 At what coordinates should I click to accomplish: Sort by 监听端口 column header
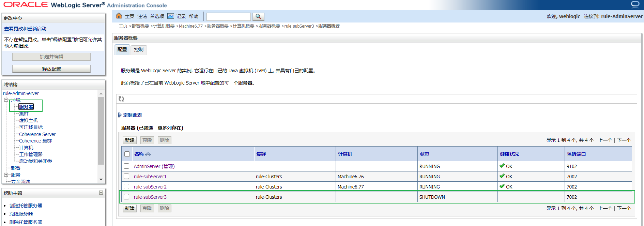(x=576, y=154)
